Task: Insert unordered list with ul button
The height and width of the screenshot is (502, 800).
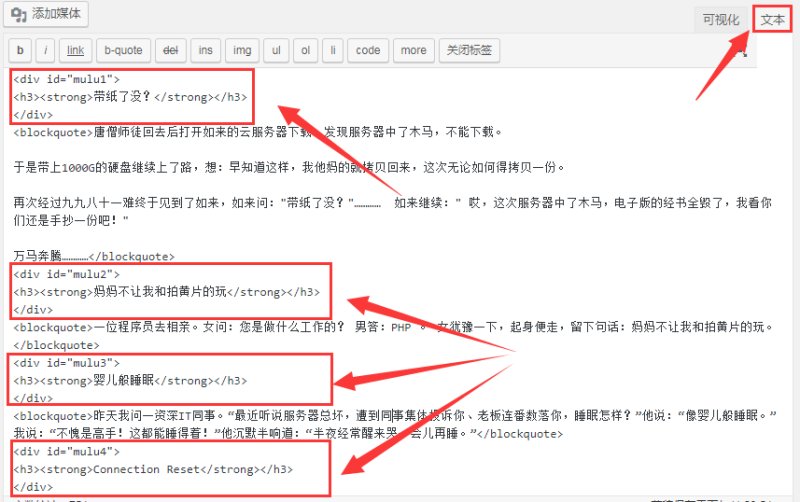Action: tap(276, 50)
